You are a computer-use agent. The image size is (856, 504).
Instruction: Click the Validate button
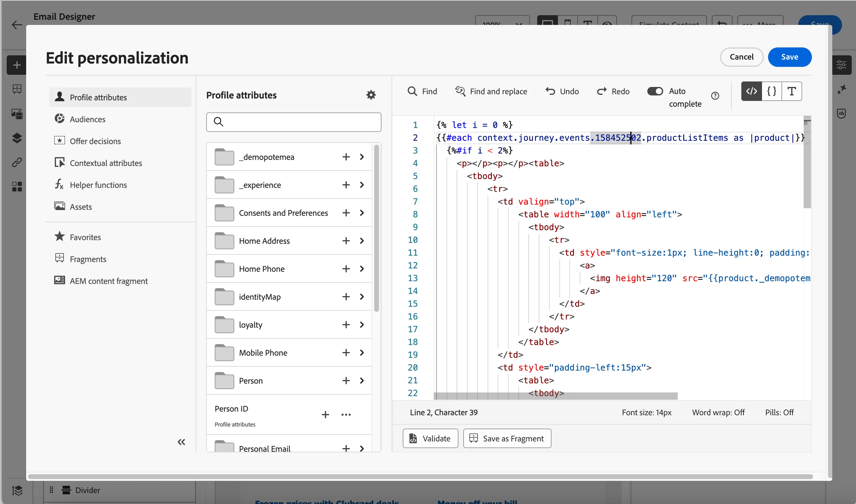(430, 438)
